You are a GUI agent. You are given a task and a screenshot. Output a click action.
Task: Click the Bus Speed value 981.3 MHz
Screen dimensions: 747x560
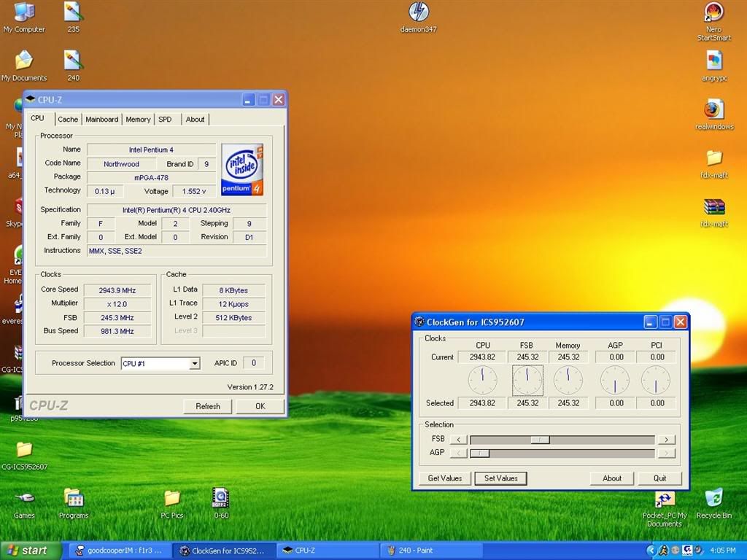[x=117, y=332]
